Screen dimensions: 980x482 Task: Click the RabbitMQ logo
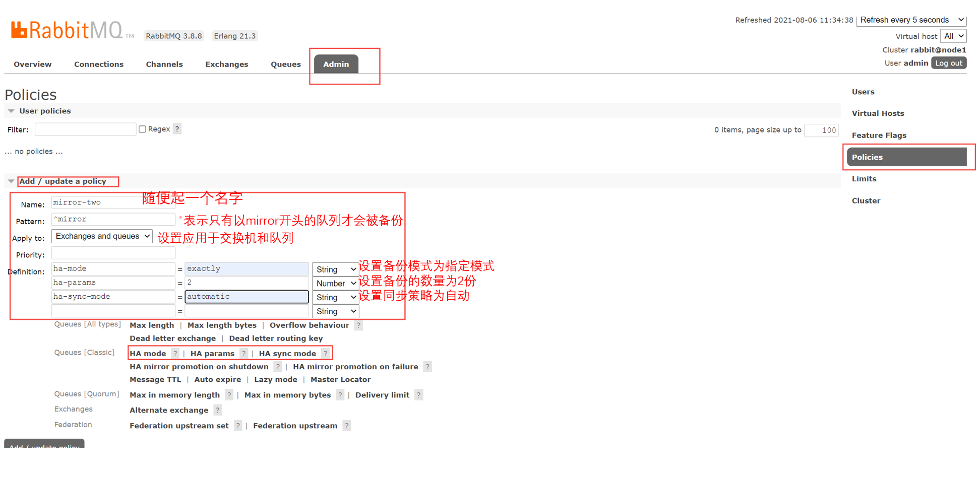tap(72, 30)
